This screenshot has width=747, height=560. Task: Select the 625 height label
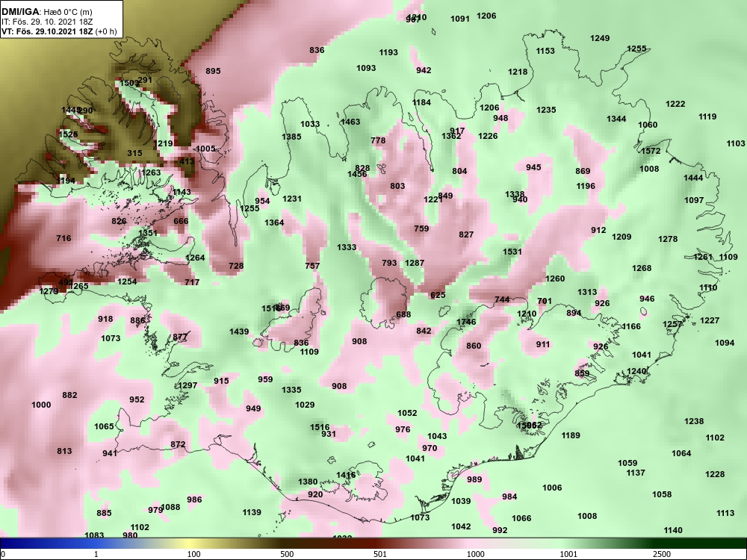pyautogui.click(x=438, y=295)
